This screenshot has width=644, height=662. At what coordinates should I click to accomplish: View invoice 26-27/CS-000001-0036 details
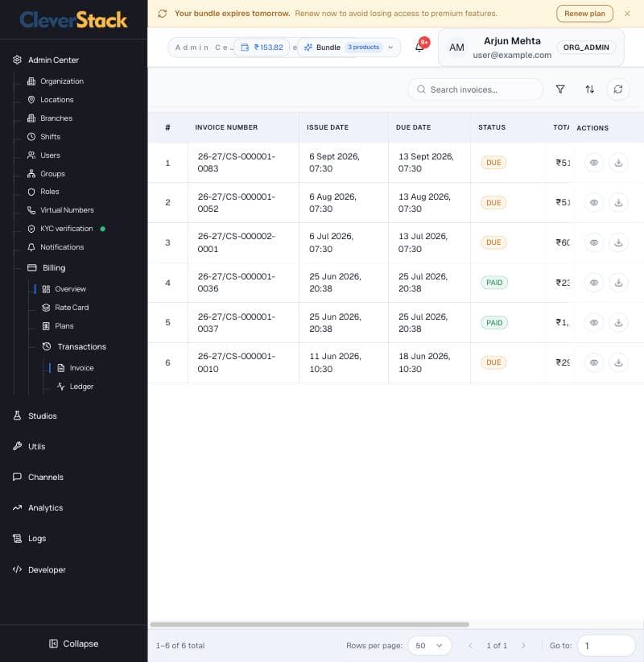[x=594, y=283]
